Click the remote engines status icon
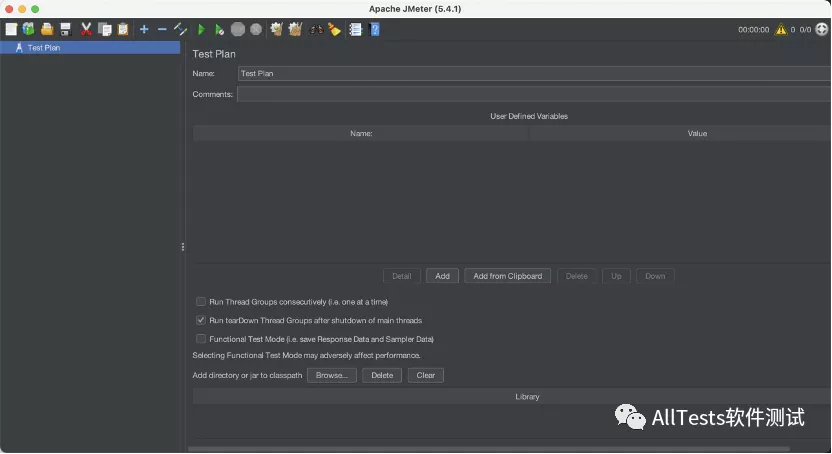The image size is (832, 454). pos(821,29)
